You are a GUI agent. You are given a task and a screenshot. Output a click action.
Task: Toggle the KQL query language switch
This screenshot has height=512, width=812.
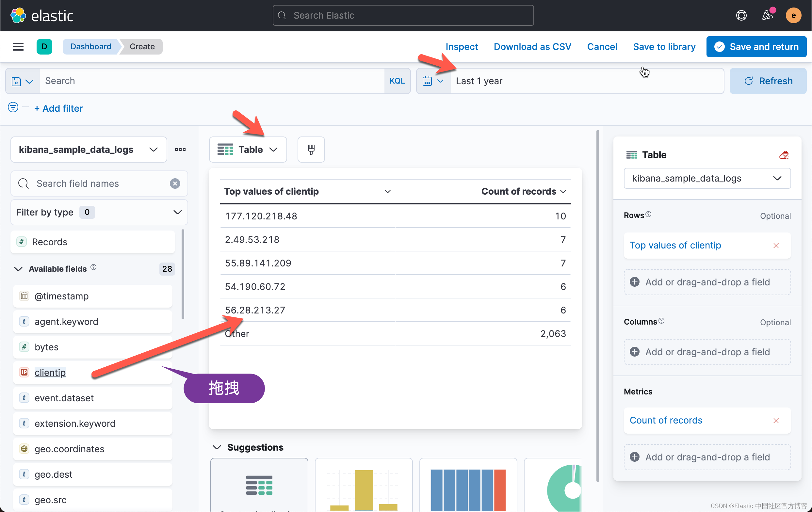point(397,81)
